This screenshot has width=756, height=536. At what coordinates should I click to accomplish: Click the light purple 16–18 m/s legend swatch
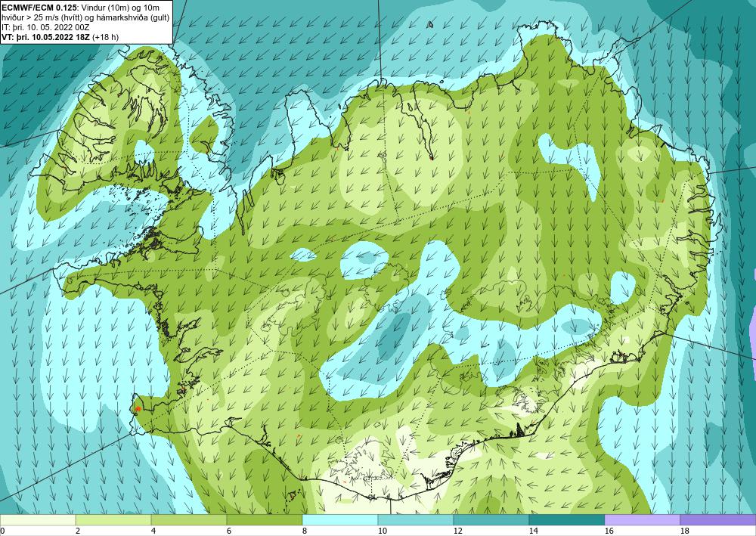[x=642, y=520]
